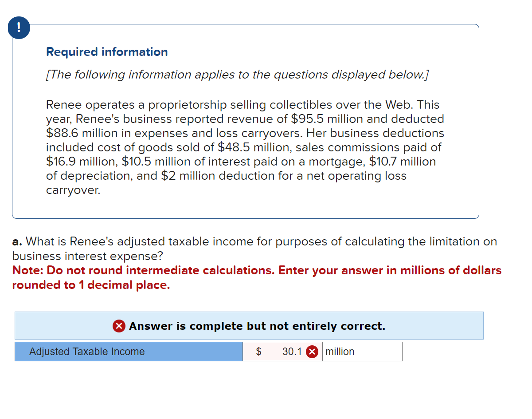Image resolution: width=532 pixels, height=419 pixels.
Task: Click the answer value field showing 30.1
Action: 288,352
